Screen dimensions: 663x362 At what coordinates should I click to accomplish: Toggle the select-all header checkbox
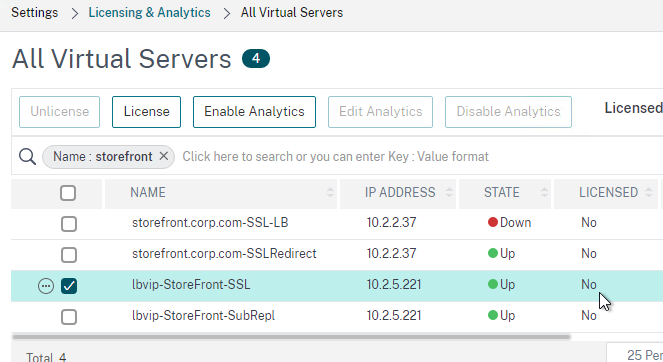click(x=68, y=193)
